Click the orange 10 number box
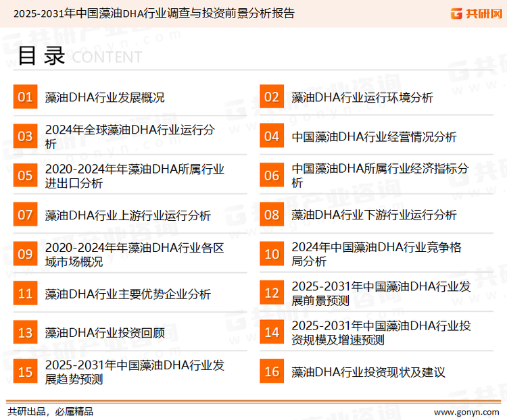This screenshot has height=420, width=507. [x=272, y=254]
